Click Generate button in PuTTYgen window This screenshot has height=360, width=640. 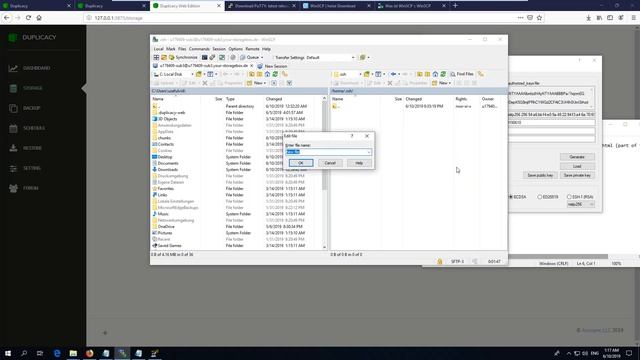(x=577, y=157)
